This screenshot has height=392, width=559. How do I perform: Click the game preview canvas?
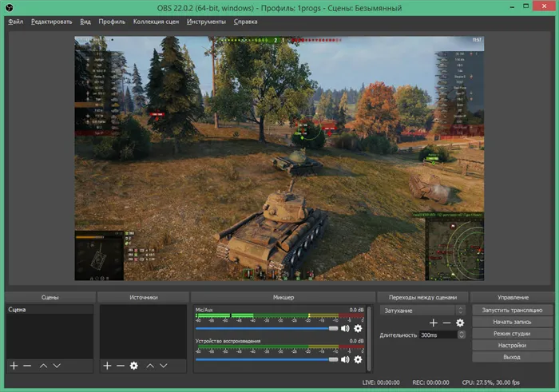point(279,158)
